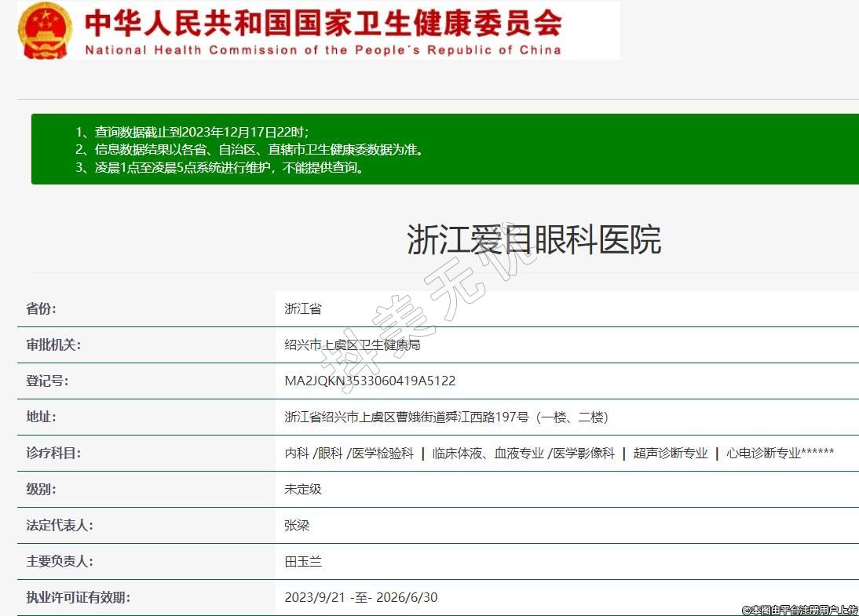Click the 省份 field label
Viewport: 859px width, 616px height.
pos(41,308)
